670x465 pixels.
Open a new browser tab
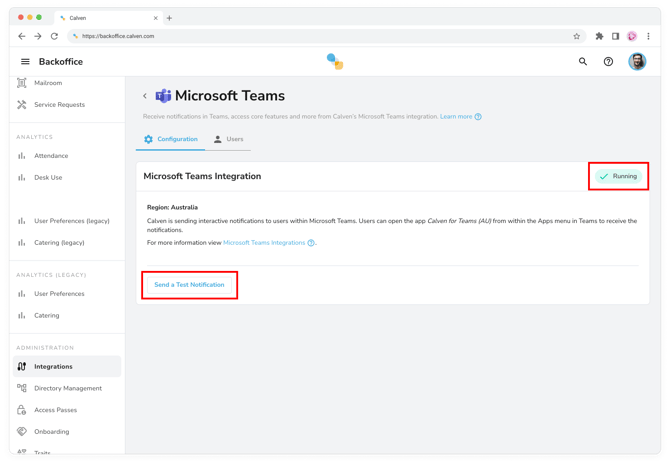169,18
